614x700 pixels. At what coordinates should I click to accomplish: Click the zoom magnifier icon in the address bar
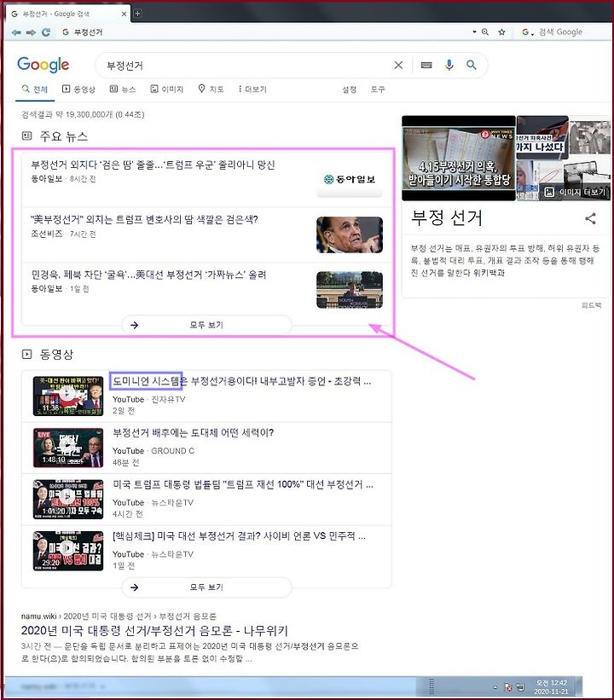tap(485, 32)
